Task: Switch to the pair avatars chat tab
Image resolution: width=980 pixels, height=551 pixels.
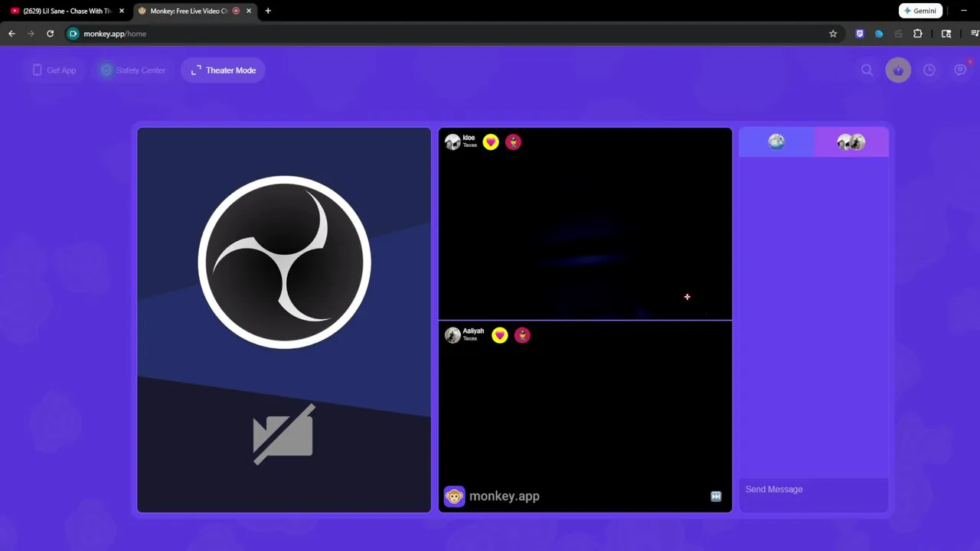Action: [x=851, y=142]
